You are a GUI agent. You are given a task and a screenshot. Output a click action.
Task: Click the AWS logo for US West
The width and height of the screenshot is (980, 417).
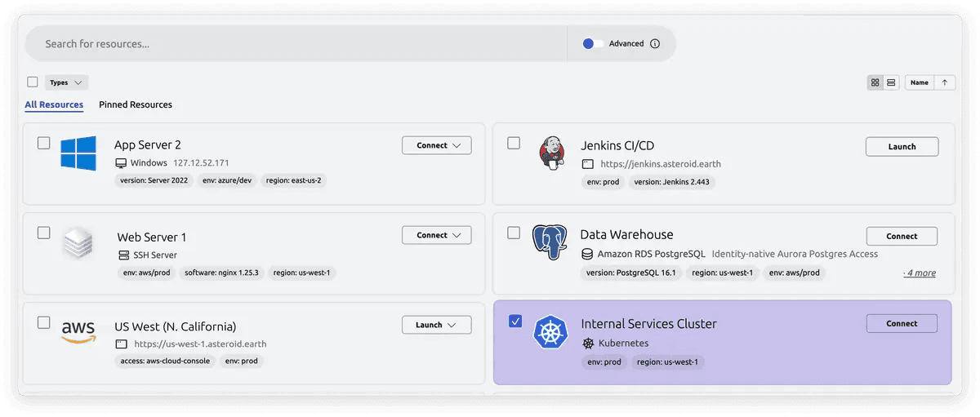(x=78, y=332)
